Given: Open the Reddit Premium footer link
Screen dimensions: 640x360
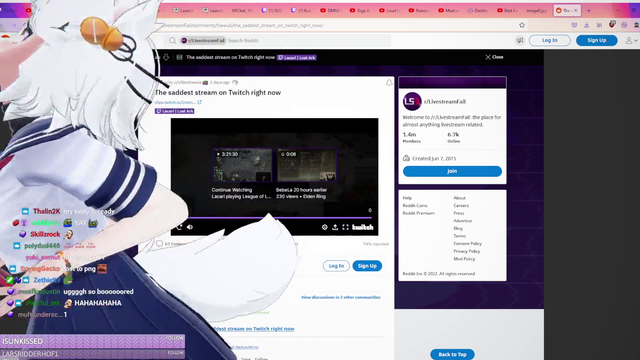Looking at the screenshot, I should click(418, 213).
